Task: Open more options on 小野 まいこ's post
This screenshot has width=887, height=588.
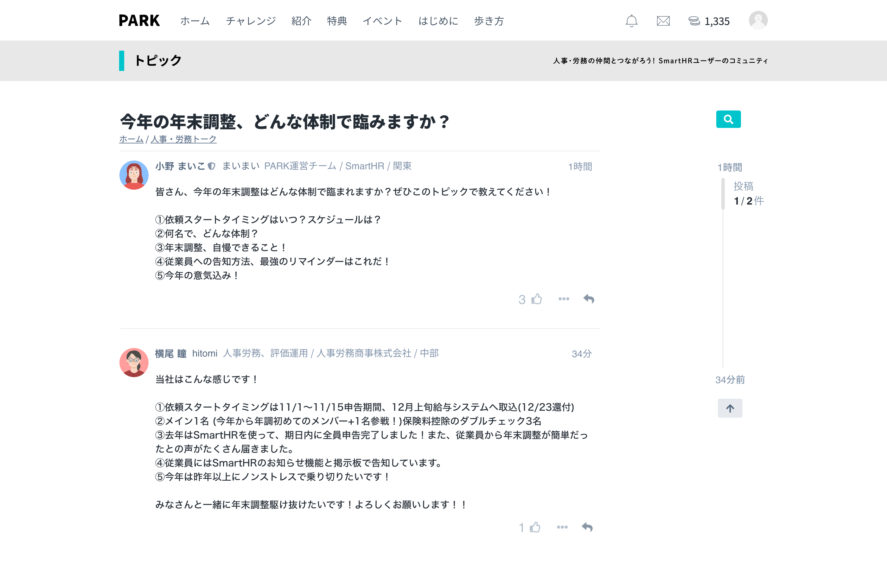Action: [x=564, y=299]
